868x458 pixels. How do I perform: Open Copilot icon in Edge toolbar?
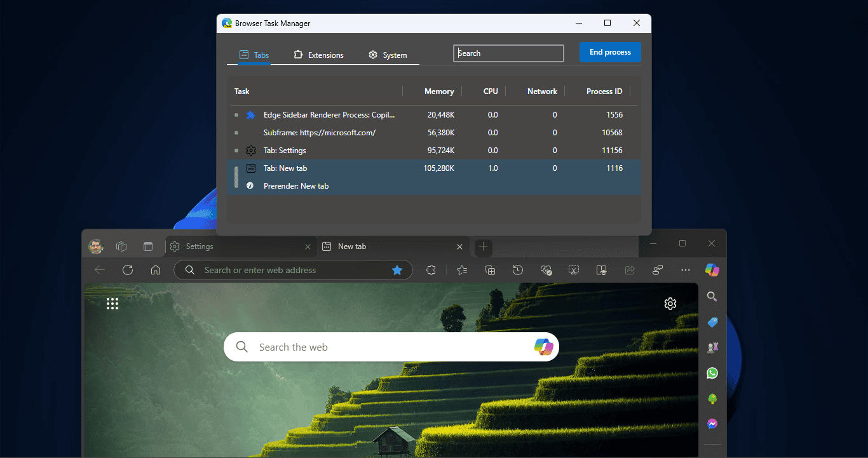712,270
